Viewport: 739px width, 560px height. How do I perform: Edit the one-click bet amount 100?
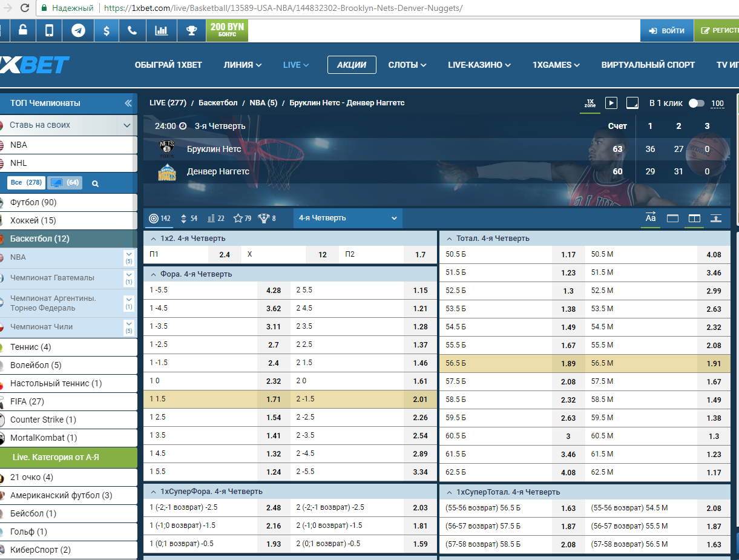click(x=718, y=104)
